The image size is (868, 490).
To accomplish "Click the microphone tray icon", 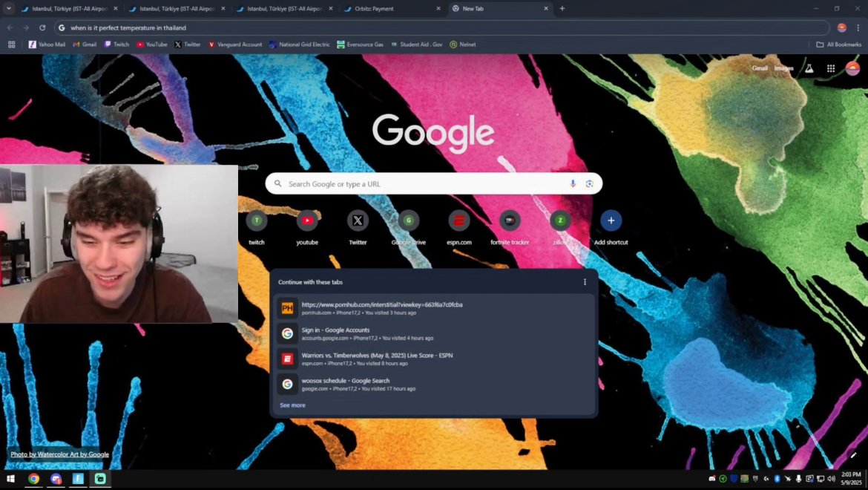I will (798, 478).
